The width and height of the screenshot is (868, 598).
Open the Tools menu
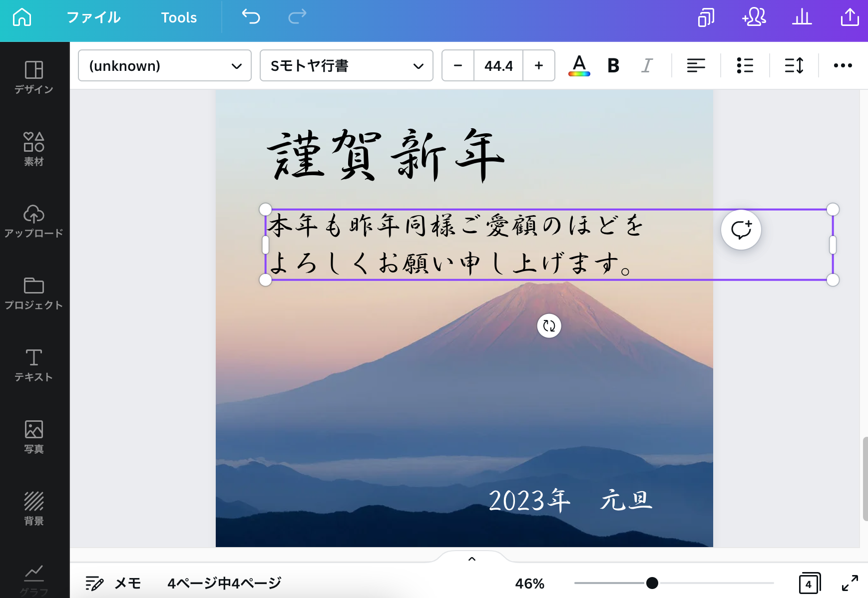point(179,17)
